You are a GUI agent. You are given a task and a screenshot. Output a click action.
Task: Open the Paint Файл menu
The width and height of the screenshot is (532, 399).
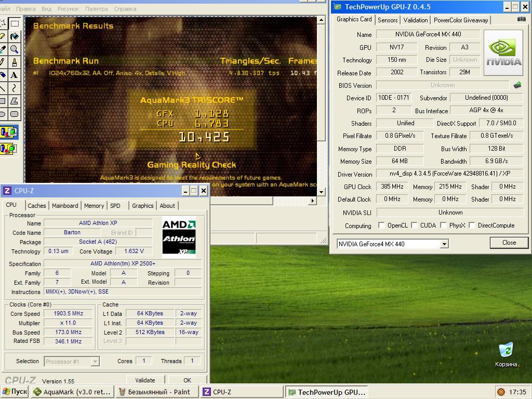click(x=5, y=9)
